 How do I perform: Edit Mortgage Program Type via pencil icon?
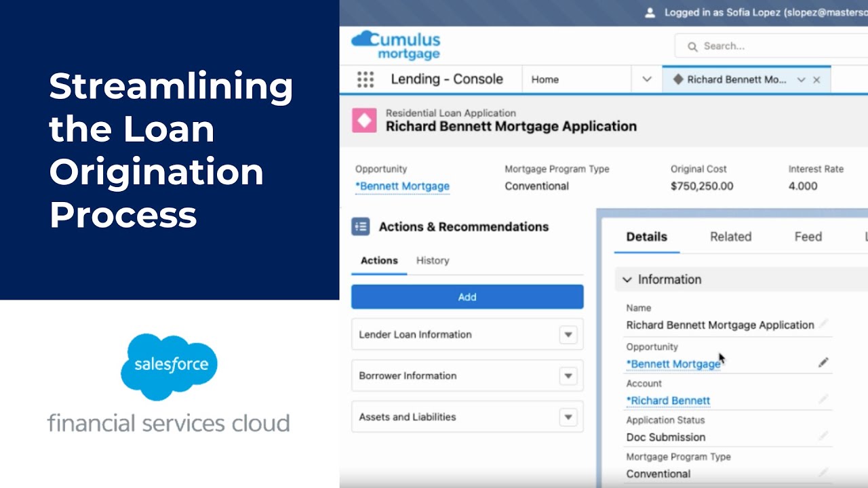click(823, 472)
